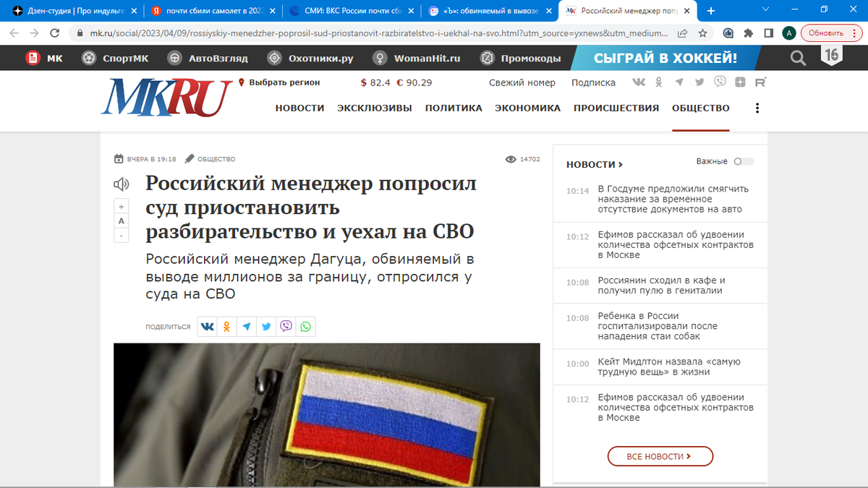Click the audio speaker icon beside headline
Viewport: 868px width, 488px height.
[x=121, y=184]
